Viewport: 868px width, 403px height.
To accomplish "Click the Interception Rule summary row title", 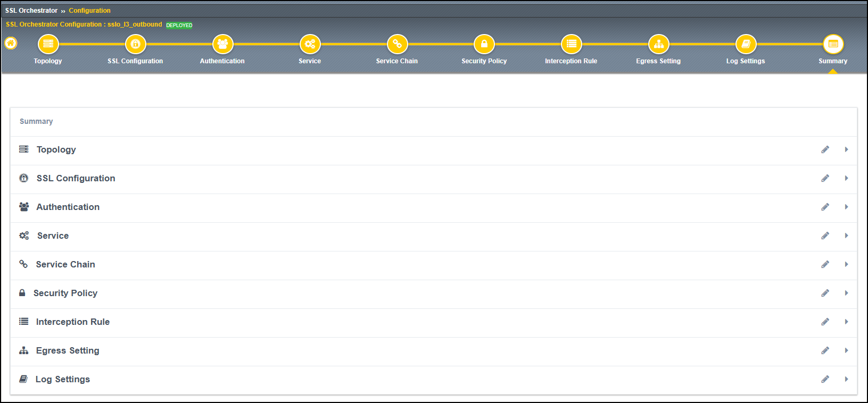I will pyautogui.click(x=73, y=322).
